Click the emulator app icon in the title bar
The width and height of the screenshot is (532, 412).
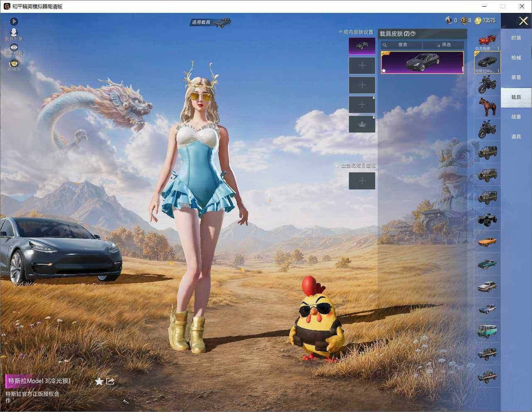pyautogui.click(x=7, y=6)
